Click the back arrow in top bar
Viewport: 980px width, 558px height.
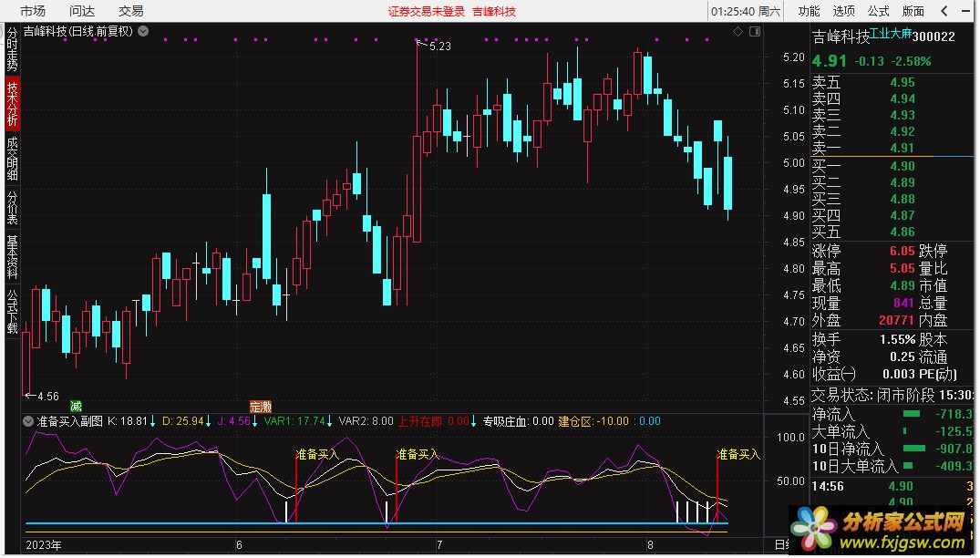point(944,11)
